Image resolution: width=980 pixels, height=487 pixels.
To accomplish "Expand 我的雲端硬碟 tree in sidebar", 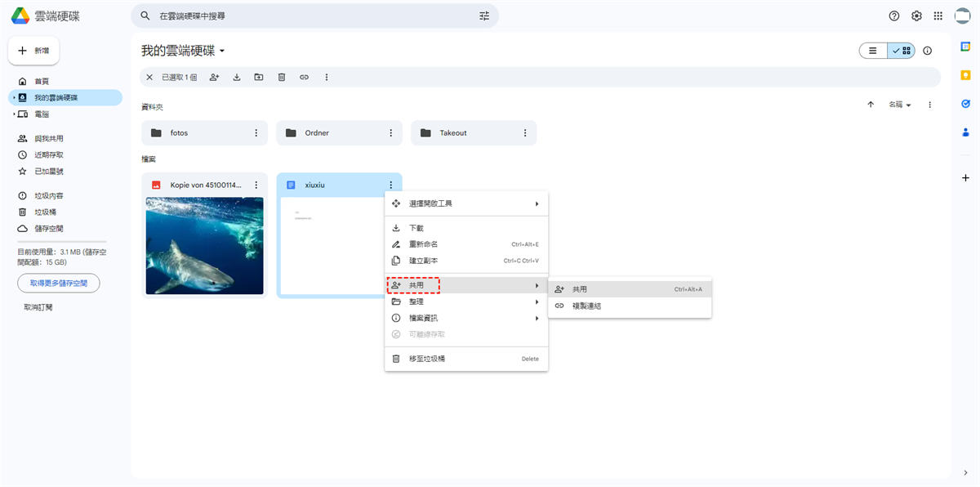I will pyautogui.click(x=14, y=97).
